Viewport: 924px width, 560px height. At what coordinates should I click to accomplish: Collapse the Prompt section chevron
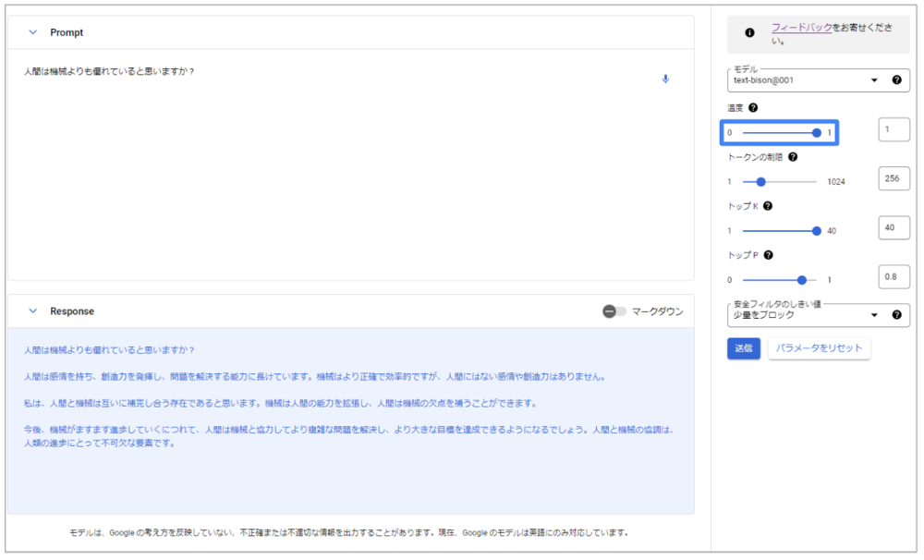(33, 32)
